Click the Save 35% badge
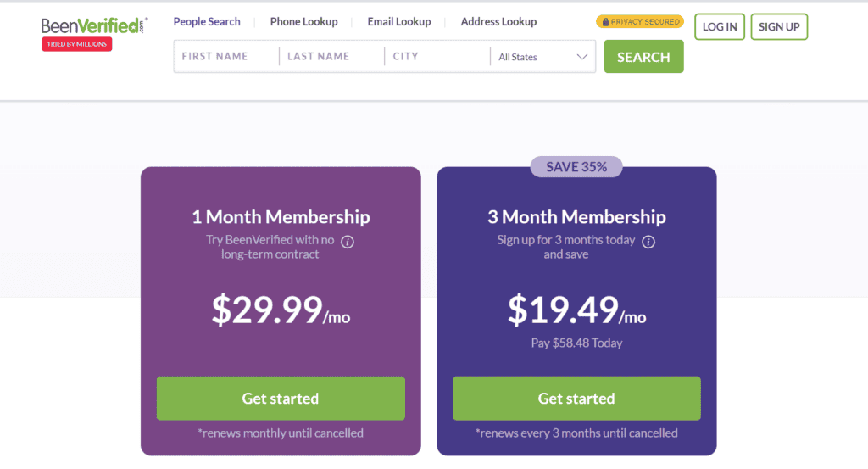868x469 pixels. 576,167
